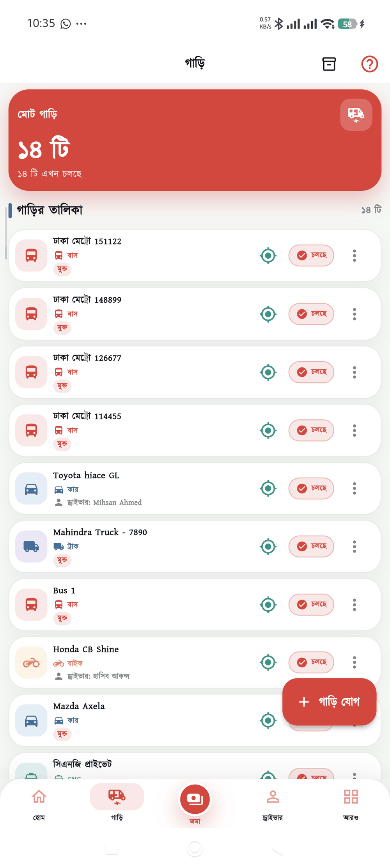
Task: Toggle চলছে status for ঢাকা মেট্রো 114455
Action: [311, 430]
